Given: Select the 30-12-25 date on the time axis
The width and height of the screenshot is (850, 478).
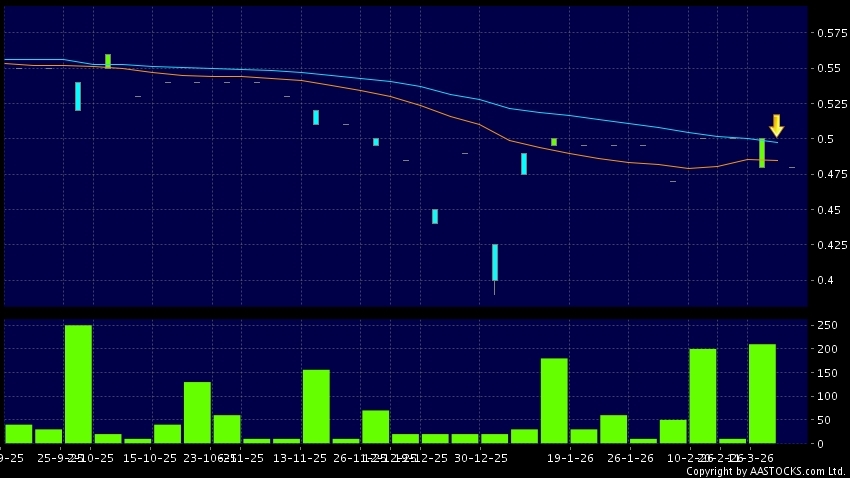Looking at the screenshot, I should point(479,457).
